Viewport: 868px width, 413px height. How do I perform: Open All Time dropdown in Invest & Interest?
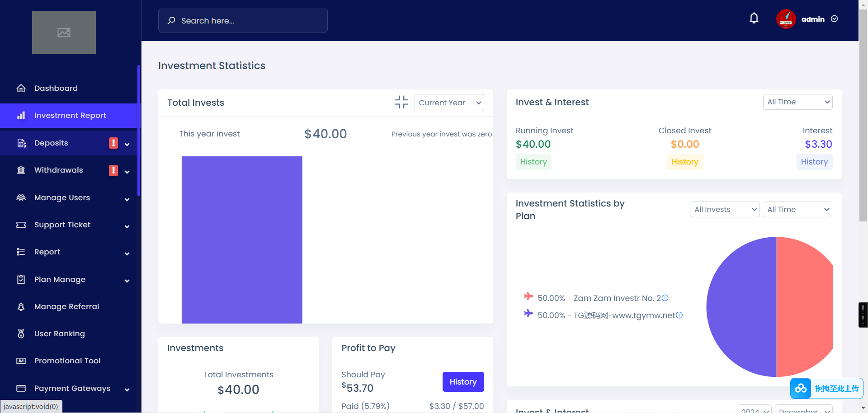pos(797,102)
